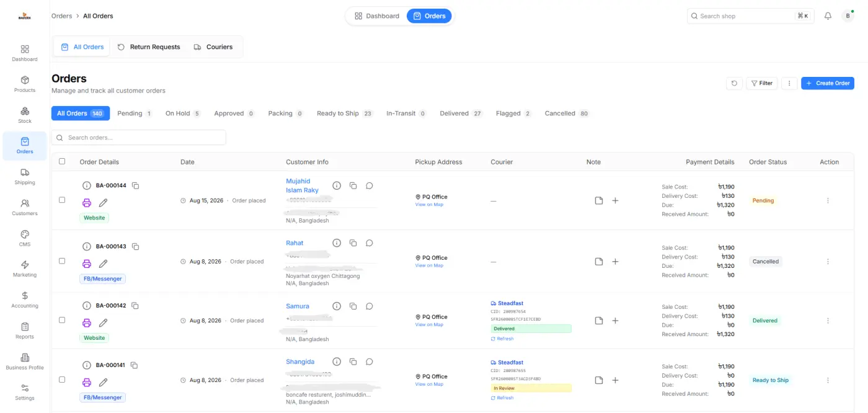
Task: Switch to Return Requests tab
Action: pos(149,47)
